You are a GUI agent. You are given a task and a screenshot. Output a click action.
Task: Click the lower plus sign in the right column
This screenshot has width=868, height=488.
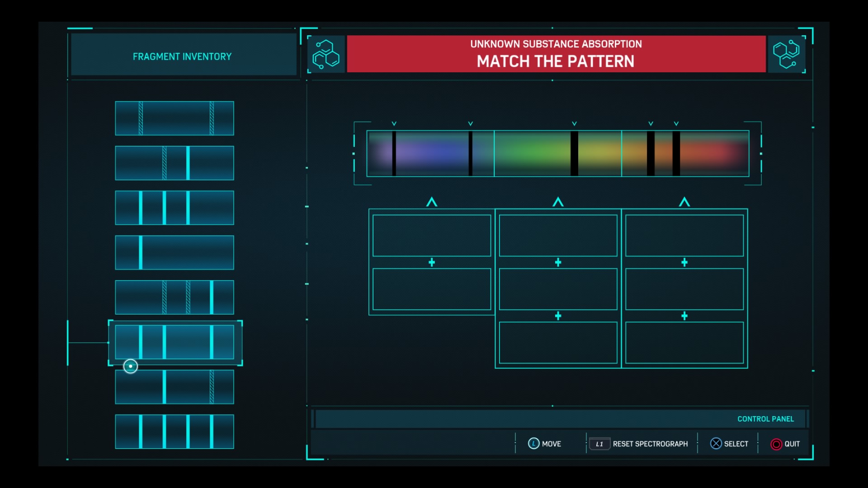[x=684, y=316]
